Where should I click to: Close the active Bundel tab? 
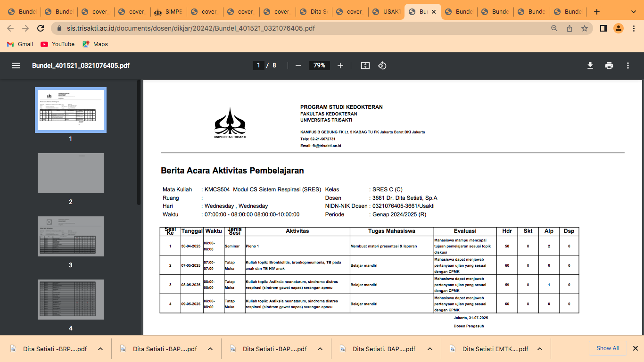coord(434,12)
